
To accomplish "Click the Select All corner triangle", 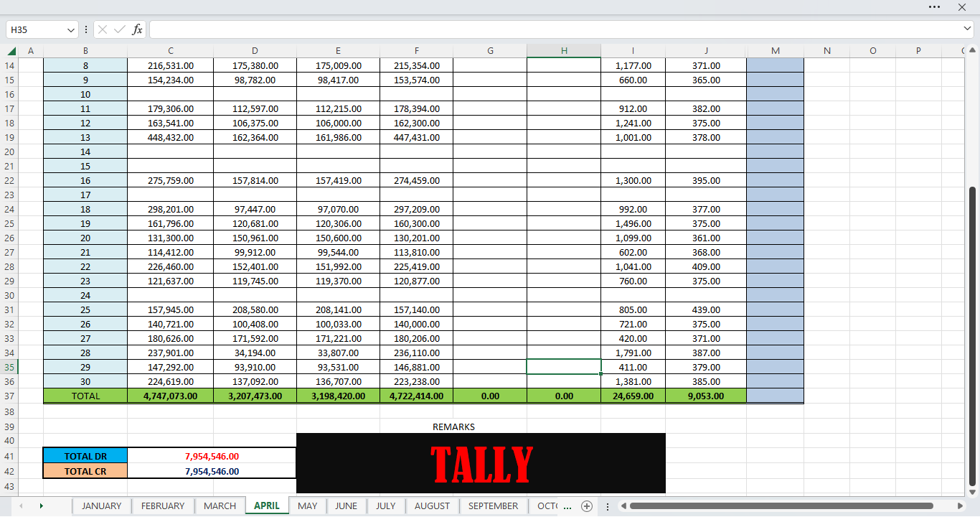I will (11, 51).
